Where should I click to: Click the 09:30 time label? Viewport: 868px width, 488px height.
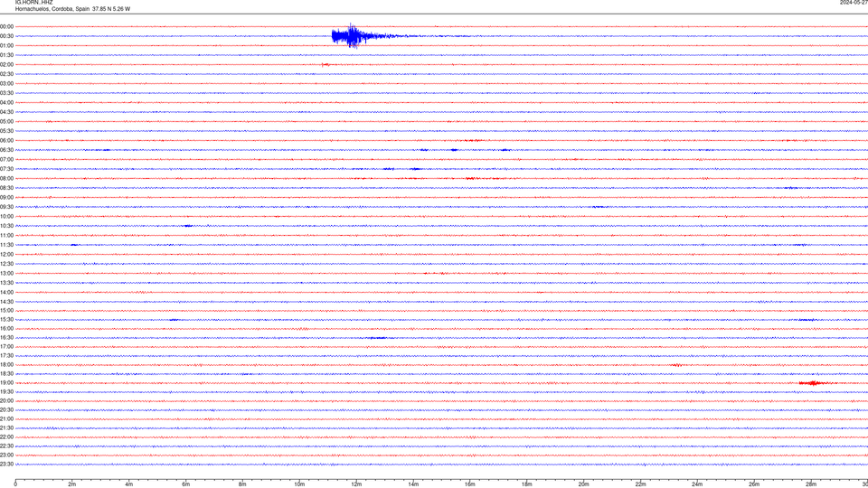[x=6, y=207]
